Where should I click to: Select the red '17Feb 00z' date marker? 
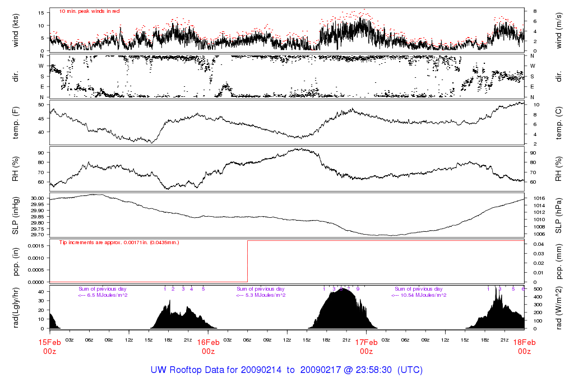point(366,347)
